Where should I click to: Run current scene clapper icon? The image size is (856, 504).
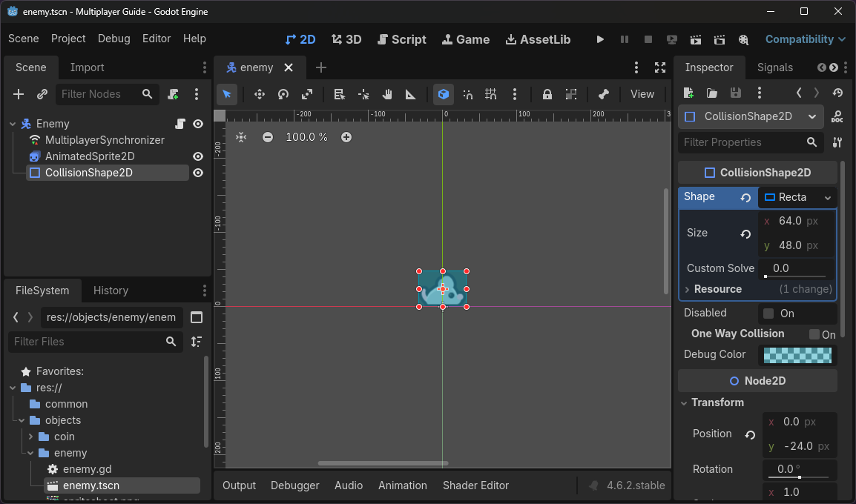696,39
